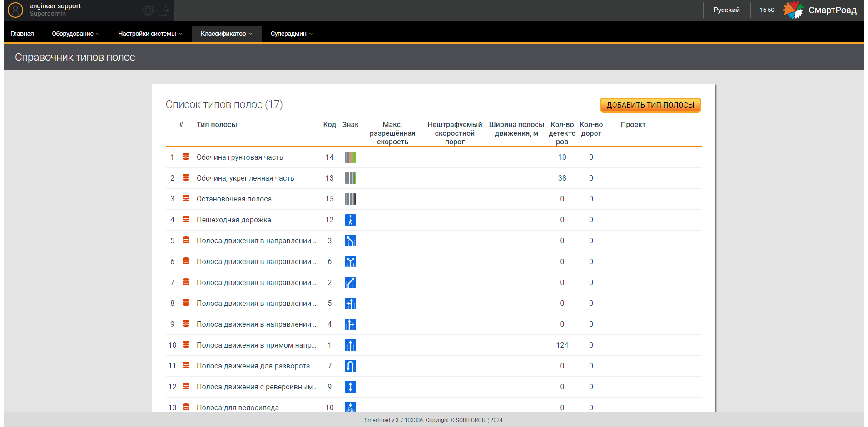The height and width of the screenshot is (427, 868).
Task: Click the lane sign icon for code 4
Action: [x=350, y=324]
